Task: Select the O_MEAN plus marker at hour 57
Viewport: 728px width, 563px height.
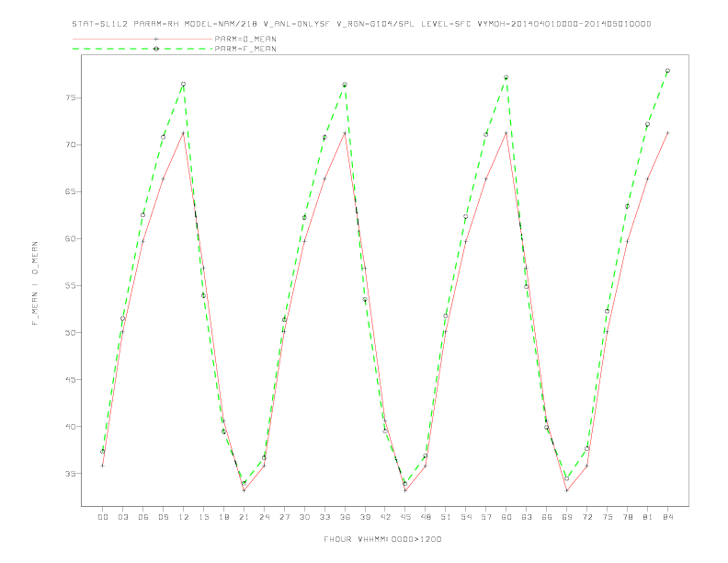Action: pyautogui.click(x=486, y=178)
